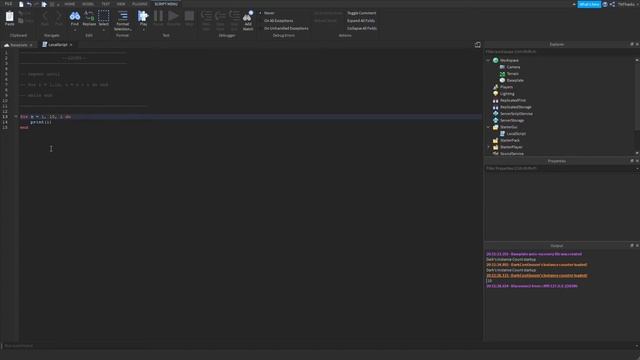This screenshot has height=360, width=640.
Task: Select ServerStorage in Explorer
Action: (512, 120)
